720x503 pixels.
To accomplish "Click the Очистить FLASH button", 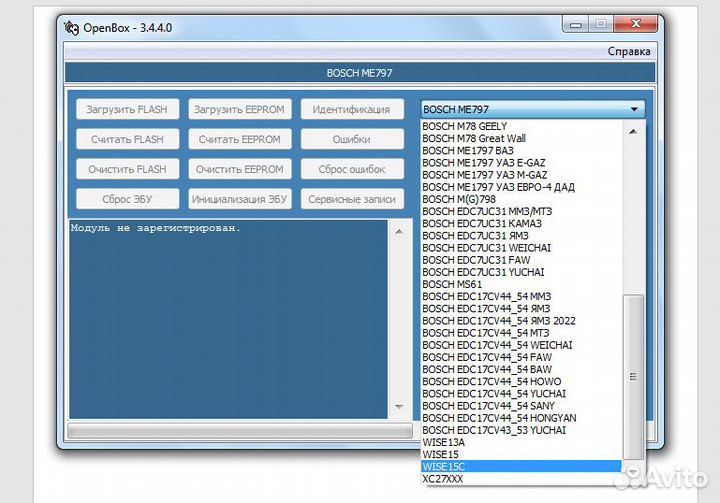I will tap(127, 169).
